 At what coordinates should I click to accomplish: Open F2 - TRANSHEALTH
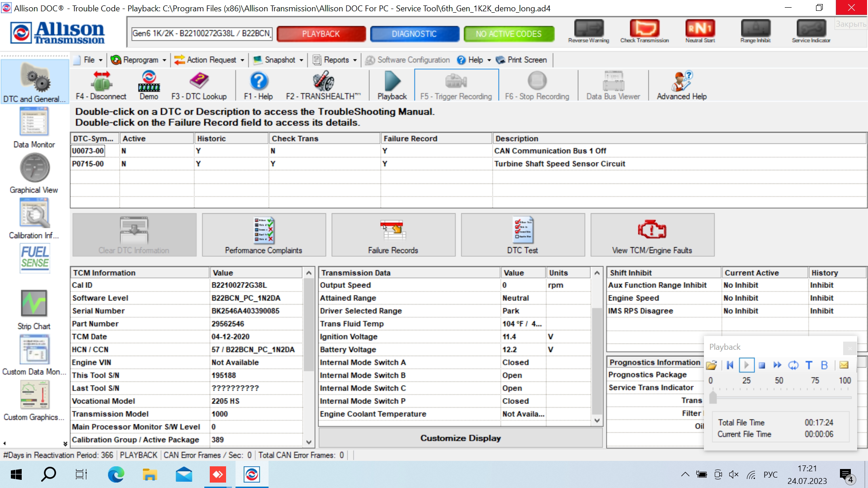(x=322, y=85)
